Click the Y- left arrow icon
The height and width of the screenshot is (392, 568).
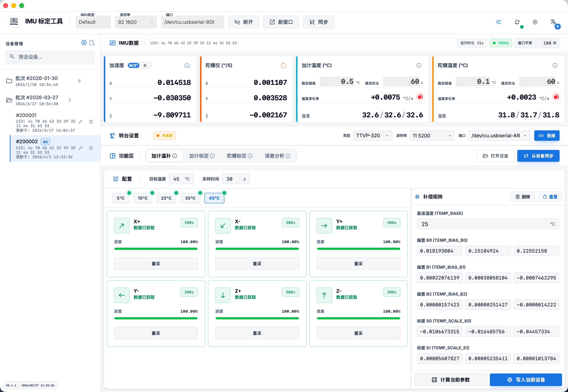[122, 295]
